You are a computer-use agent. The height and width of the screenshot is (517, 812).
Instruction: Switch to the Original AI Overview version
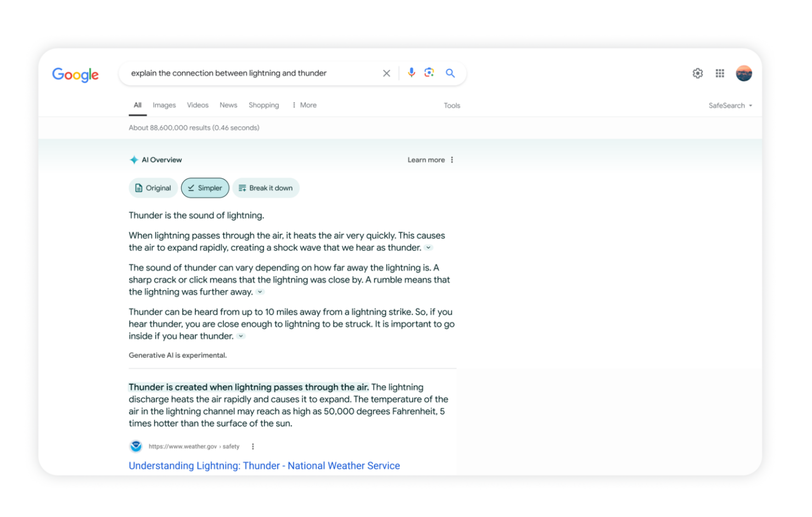click(153, 188)
